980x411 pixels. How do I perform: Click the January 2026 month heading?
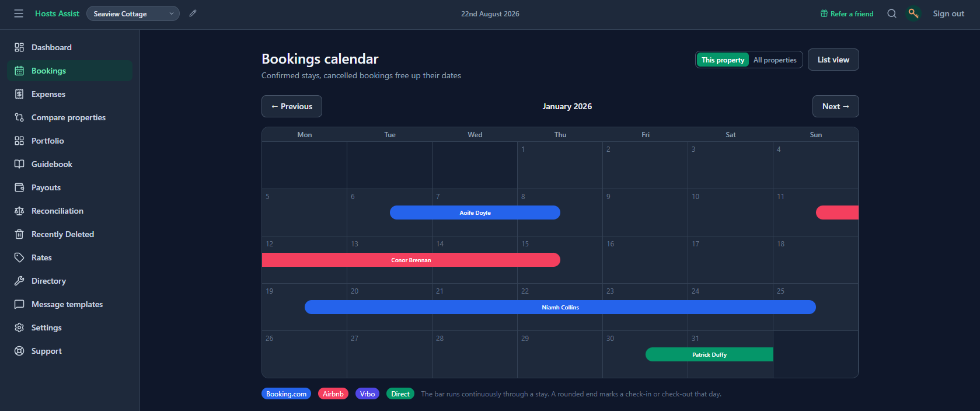(x=567, y=106)
